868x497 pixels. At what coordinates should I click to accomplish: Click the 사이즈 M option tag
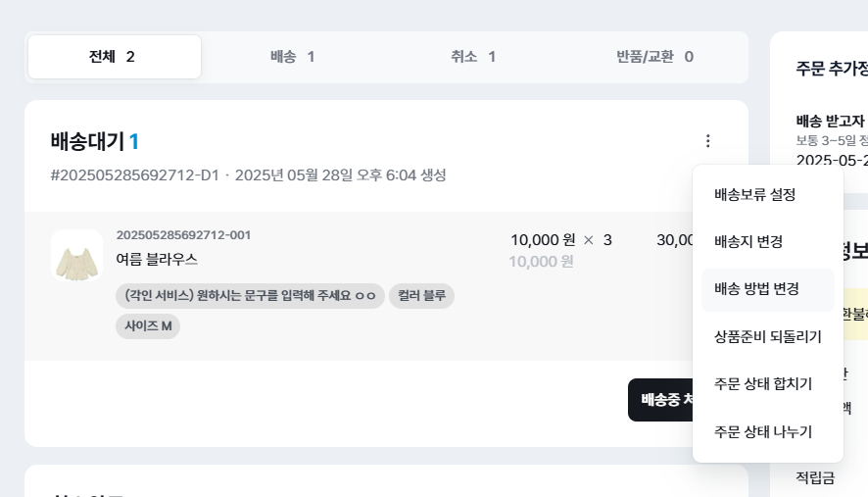click(x=148, y=325)
